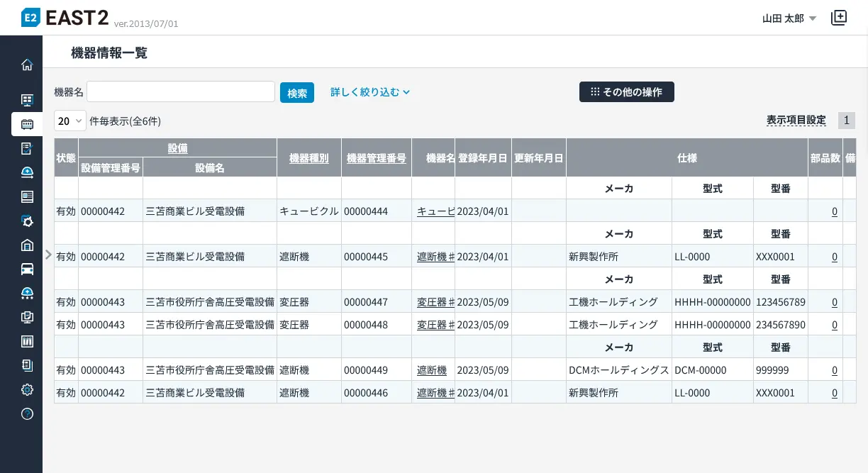Sort by 機器種別 column header
Image resolution: width=868 pixels, height=473 pixels.
308,158
